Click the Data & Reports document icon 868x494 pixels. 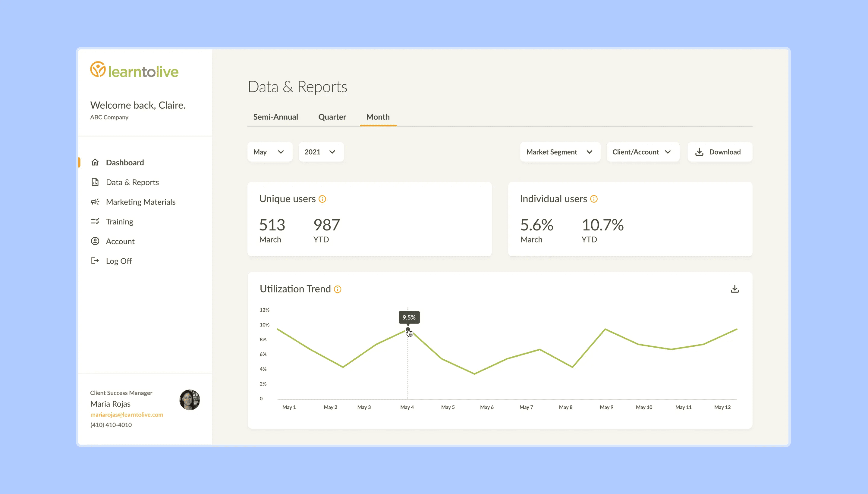pos(95,182)
